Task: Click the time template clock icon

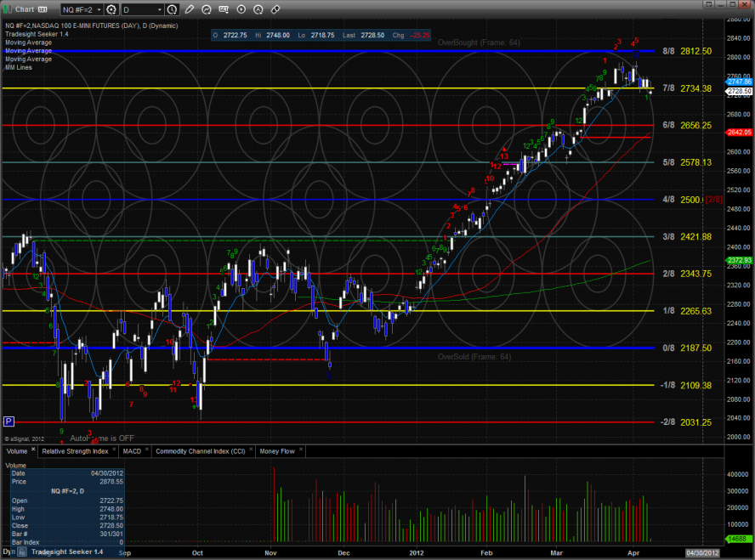Action: 173,9
